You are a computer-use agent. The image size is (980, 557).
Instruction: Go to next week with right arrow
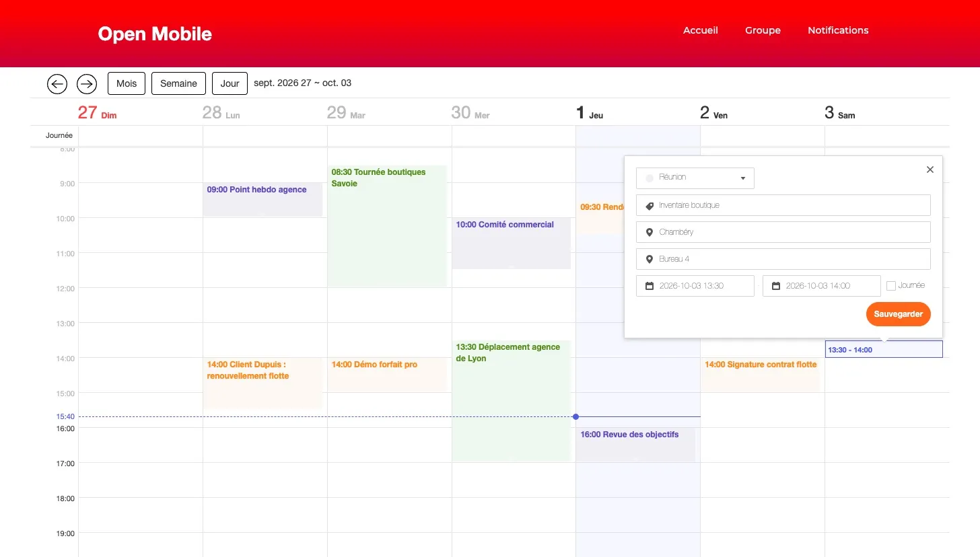click(87, 83)
